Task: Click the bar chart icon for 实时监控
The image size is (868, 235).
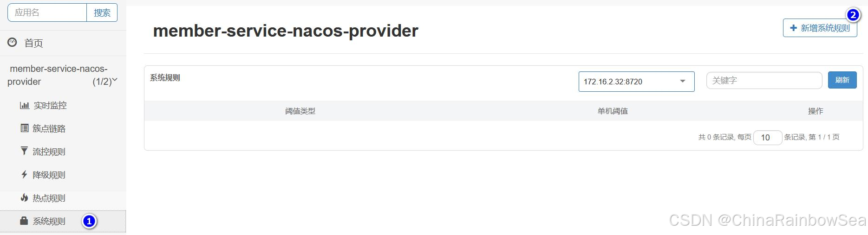Action: coord(25,106)
